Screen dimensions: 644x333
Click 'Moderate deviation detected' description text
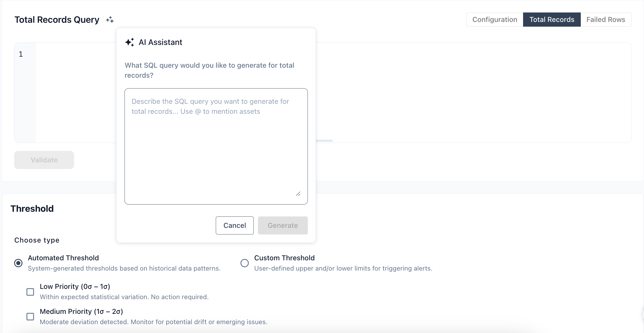tap(154, 322)
